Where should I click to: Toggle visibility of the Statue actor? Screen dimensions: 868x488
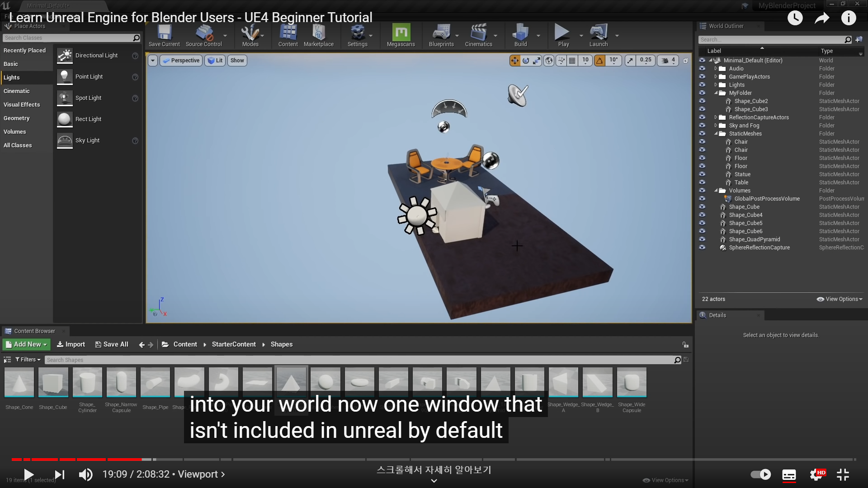(x=702, y=174)
